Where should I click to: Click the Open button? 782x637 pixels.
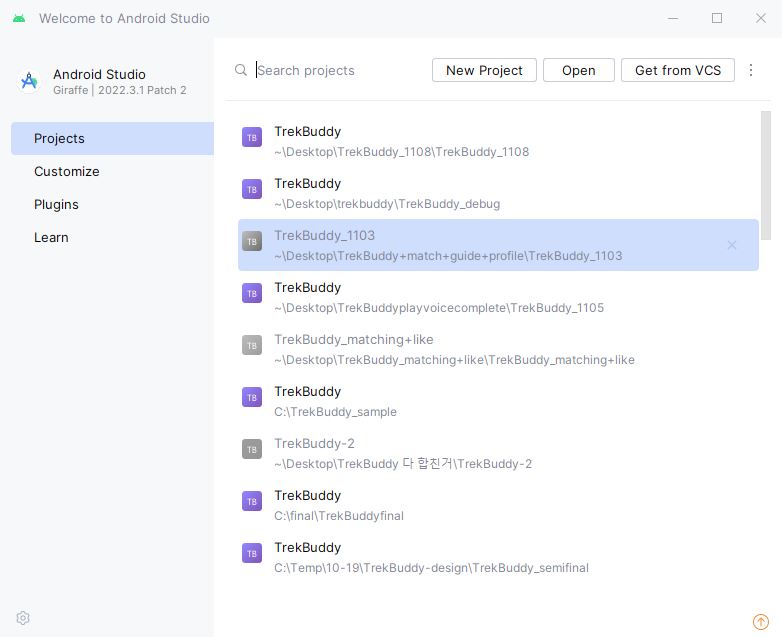(579, 70)
